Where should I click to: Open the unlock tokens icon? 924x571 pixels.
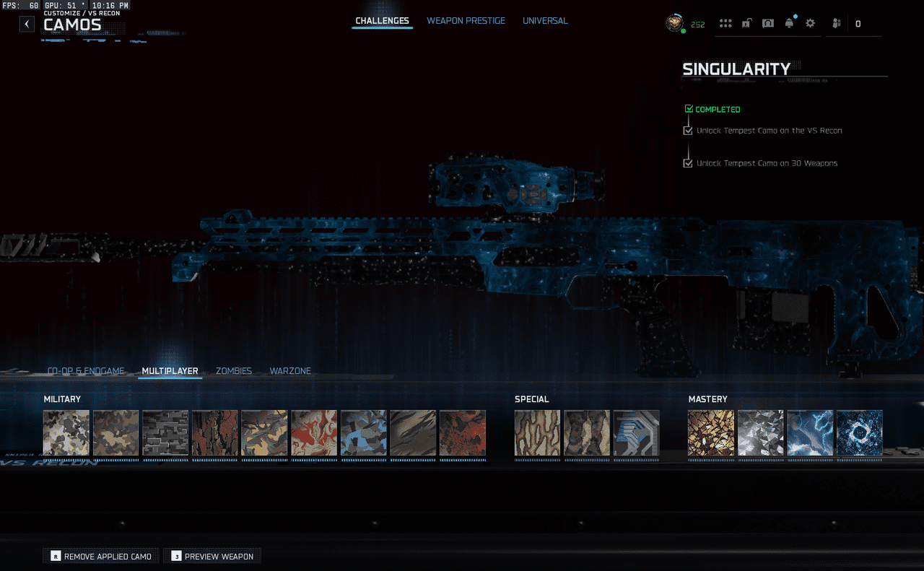tap(746, 23)
